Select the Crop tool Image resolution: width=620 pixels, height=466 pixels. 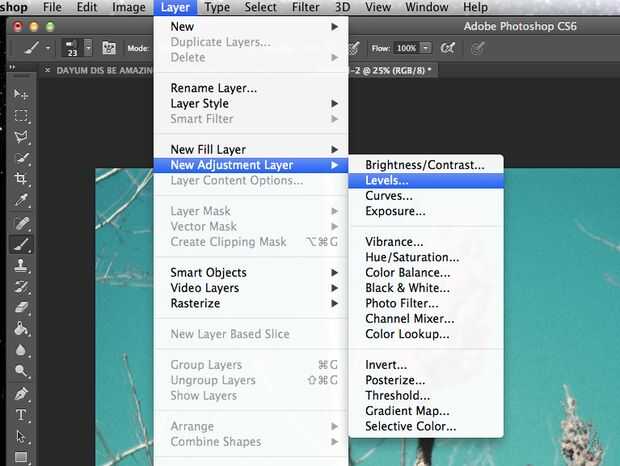pos(21,178)
